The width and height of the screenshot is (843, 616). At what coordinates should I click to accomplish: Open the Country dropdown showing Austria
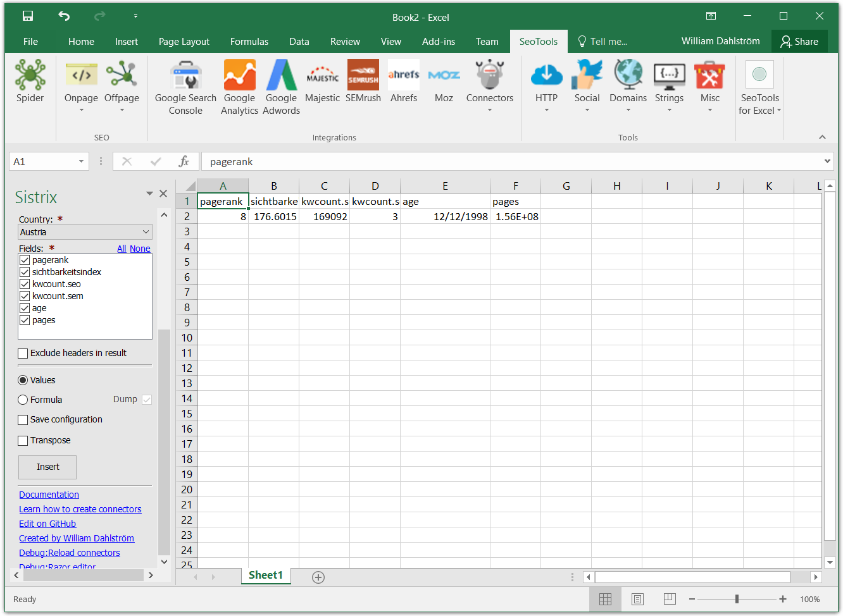[x=85, y=232]
